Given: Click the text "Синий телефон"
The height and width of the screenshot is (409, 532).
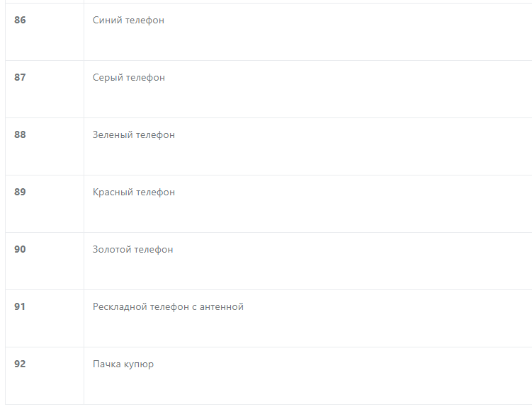Looking at the screenshot, I should pyautogui.click(x=128, y=21).
